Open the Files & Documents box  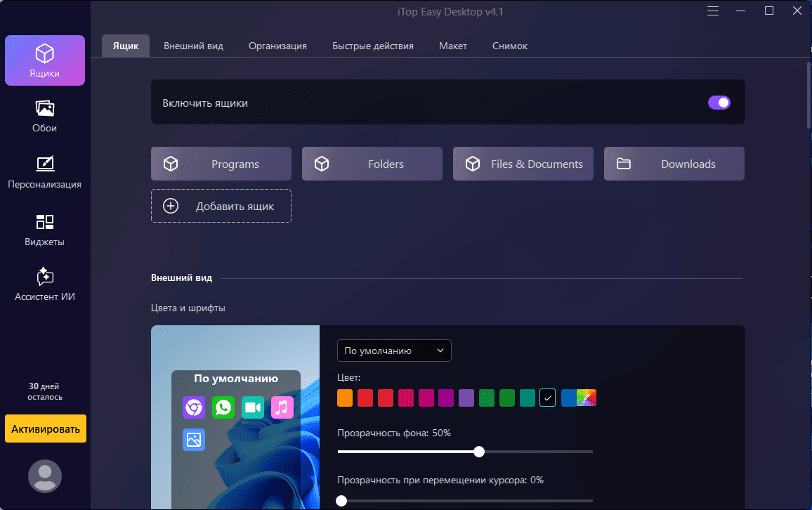coord(523,164)
